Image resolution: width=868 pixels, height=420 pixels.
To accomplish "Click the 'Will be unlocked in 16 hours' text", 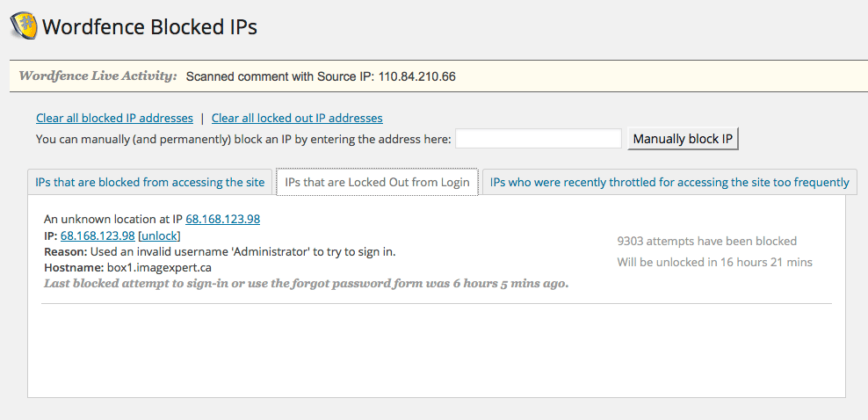I will (714, 262).
